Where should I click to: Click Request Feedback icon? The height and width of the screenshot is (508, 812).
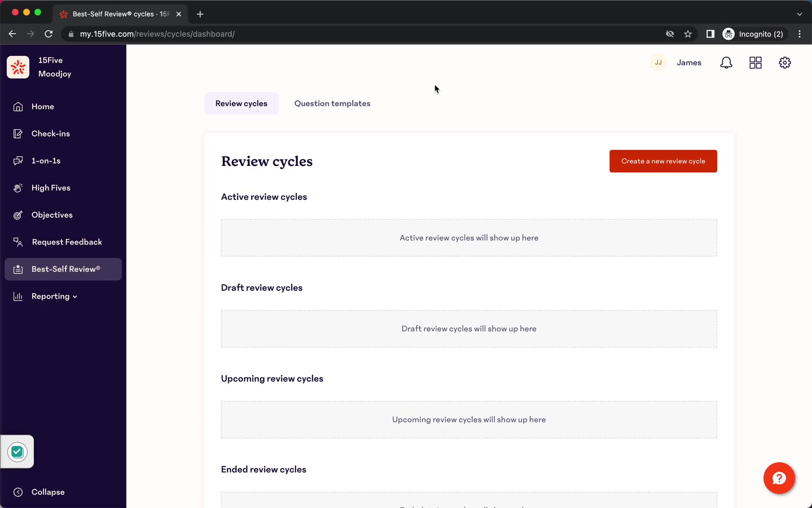[18, 242]
